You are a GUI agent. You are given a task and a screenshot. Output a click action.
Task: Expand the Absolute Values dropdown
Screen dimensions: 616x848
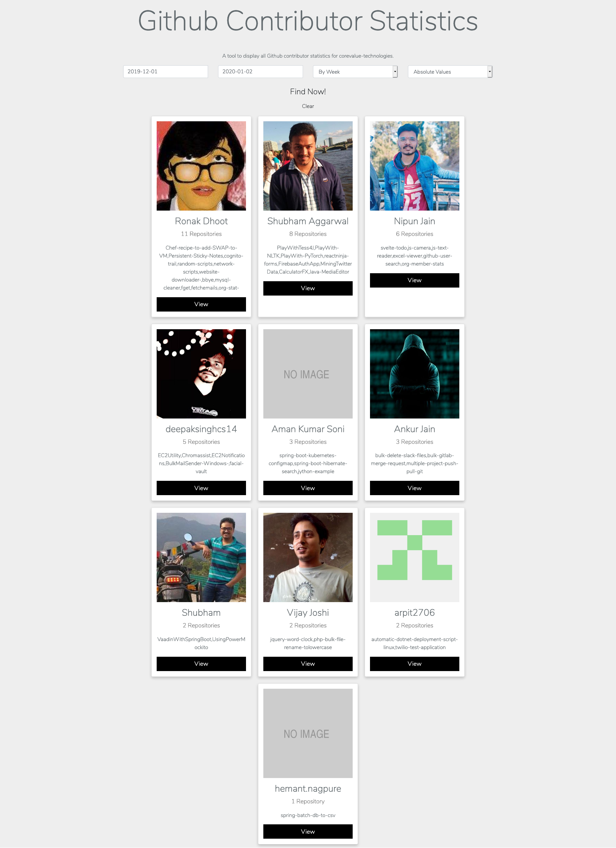click(x=450, y=72)
